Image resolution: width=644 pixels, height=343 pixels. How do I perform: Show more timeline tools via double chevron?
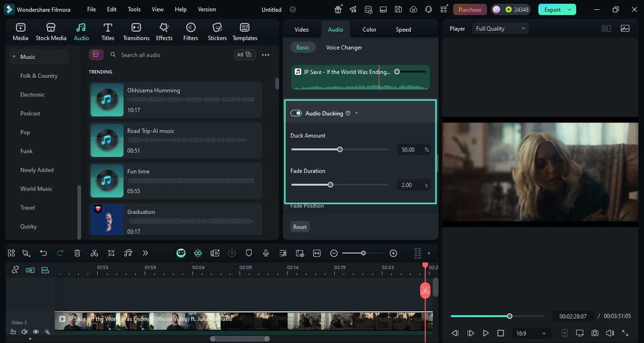tap(145, 253)
